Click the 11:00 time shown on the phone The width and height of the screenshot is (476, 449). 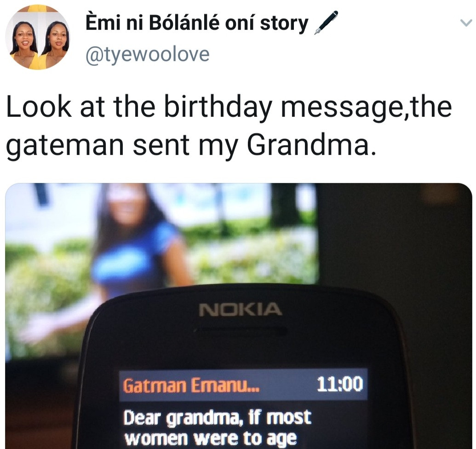(x=340, y=384)
